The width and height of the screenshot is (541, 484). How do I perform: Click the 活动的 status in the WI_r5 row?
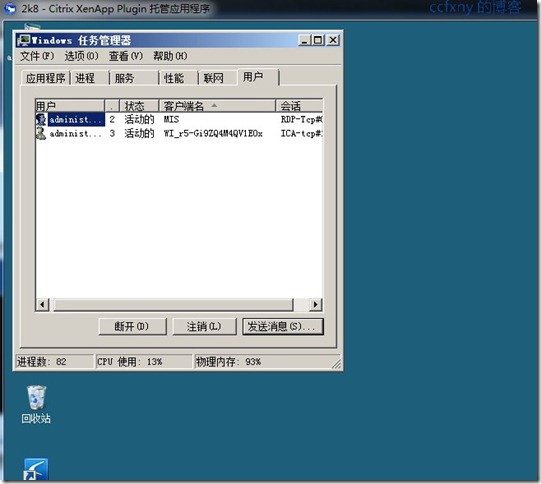(139, 133)
